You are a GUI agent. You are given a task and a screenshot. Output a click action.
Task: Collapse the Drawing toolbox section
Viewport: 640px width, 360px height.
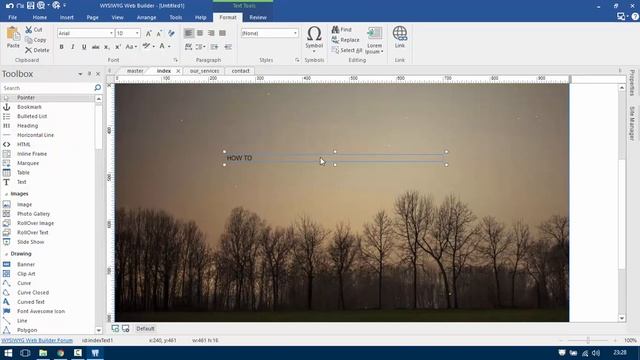6,254
